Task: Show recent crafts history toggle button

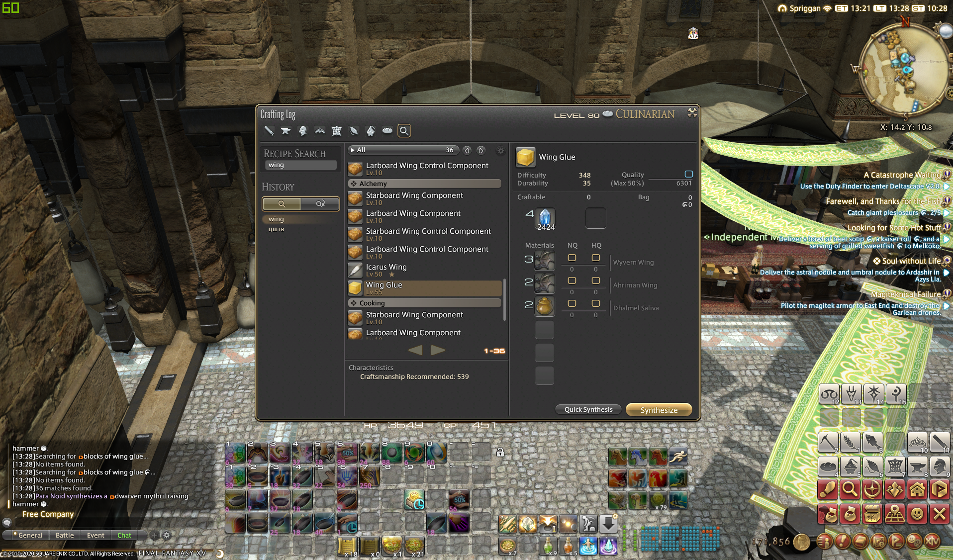Action: pyautogui.click(x=320, y=203)
